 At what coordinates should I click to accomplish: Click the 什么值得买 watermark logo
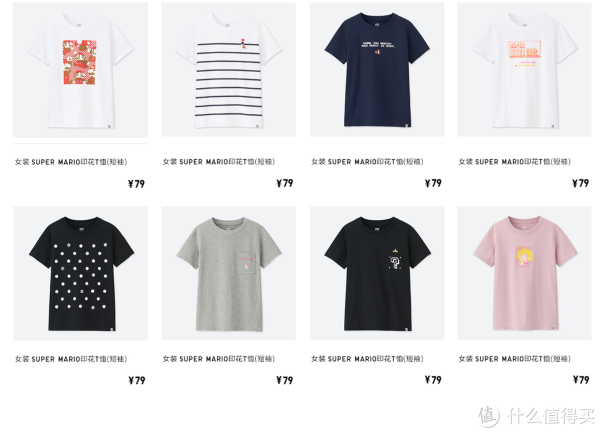537,415
